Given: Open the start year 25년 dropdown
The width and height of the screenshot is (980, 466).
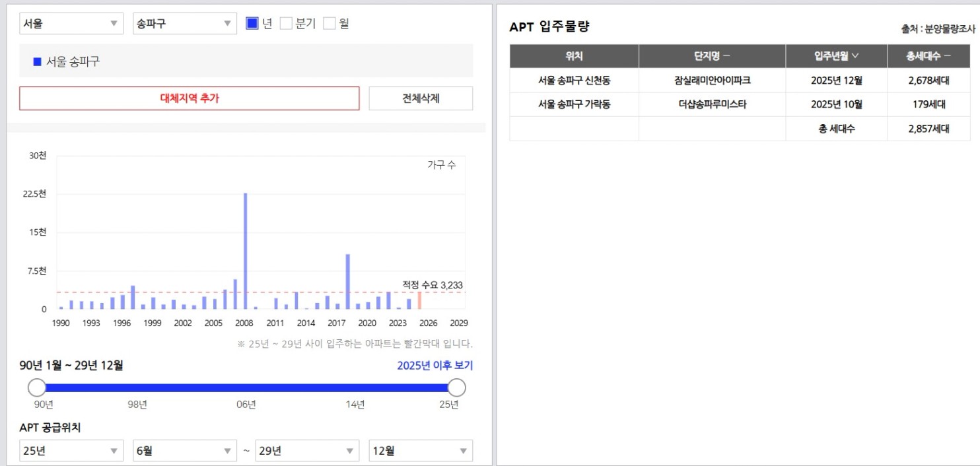Looking at the screenshot, I should 71,451.
